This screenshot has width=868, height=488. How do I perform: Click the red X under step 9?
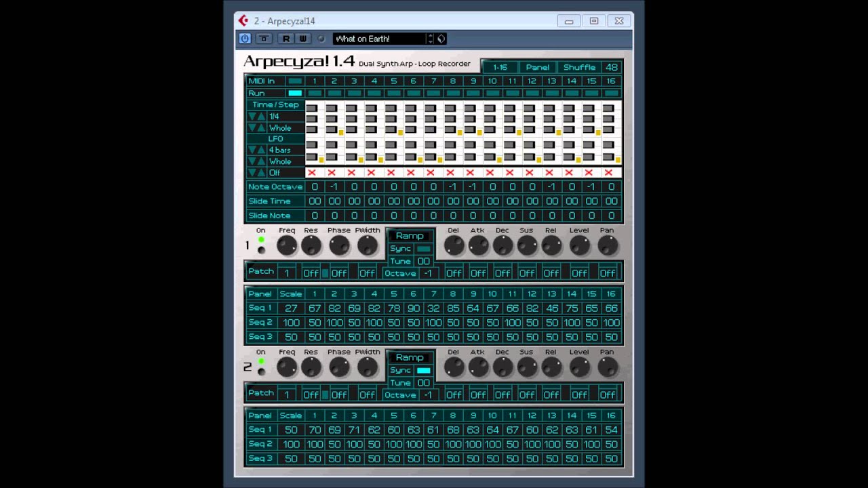(x=470, y=173)
